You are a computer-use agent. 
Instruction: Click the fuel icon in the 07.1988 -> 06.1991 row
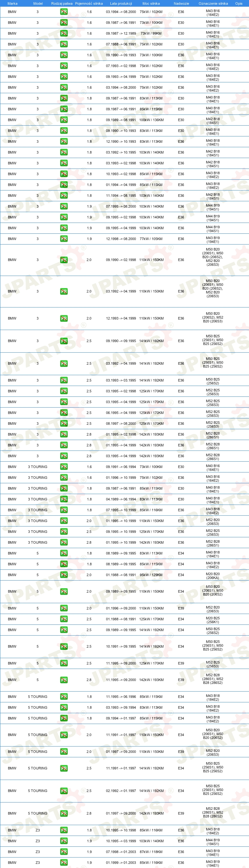(x=64, y=44)
